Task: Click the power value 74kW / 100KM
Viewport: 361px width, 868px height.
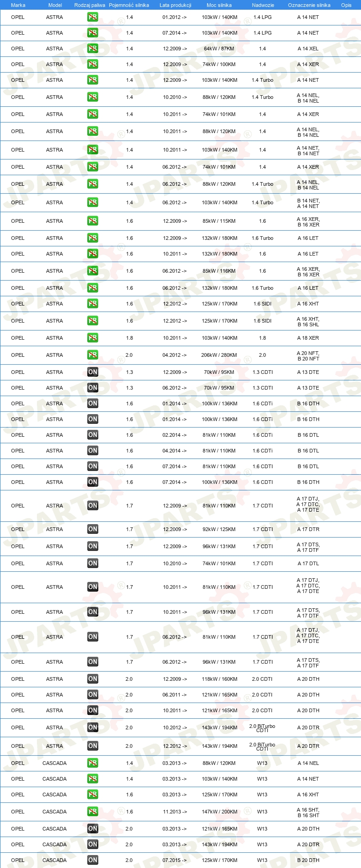Action: click(x=219, y=64)
